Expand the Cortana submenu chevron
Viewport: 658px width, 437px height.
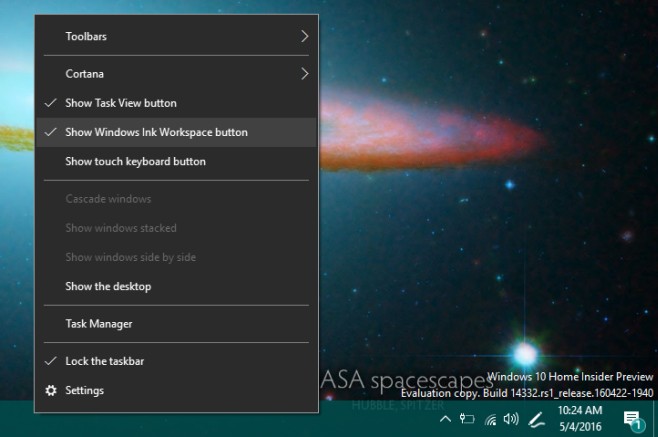(305, 74)
